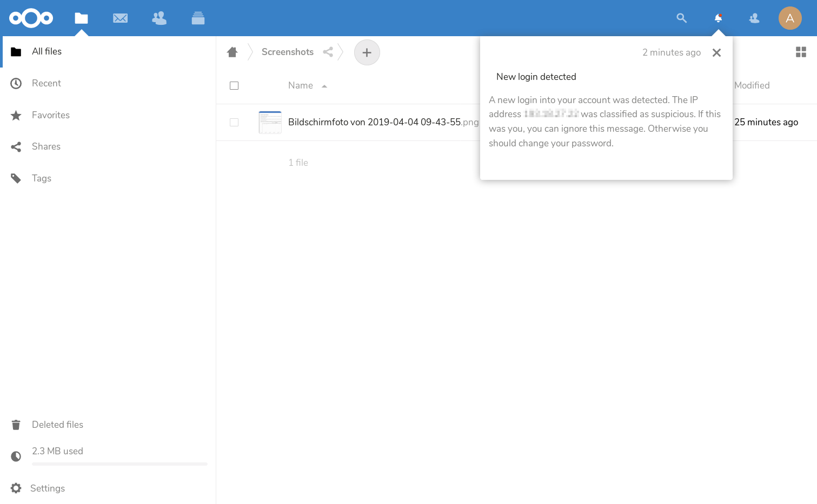Open Recent files in sidebar
This screenshot has height=504, width=817.
click(47, 83)
